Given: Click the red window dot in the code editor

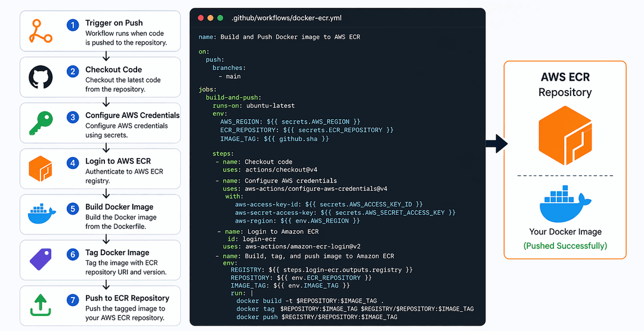Looking at the screenshot, I should [201, 18].
